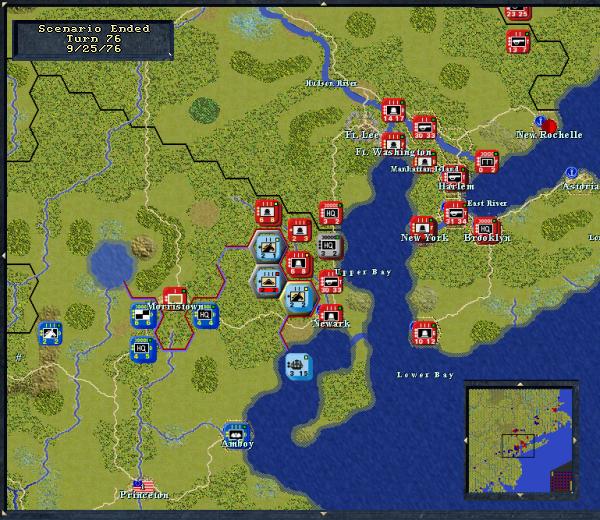Screen dimensions: 600x520
Task: Click the anchor icon at Astoria
Action: (x=571, y=173)
